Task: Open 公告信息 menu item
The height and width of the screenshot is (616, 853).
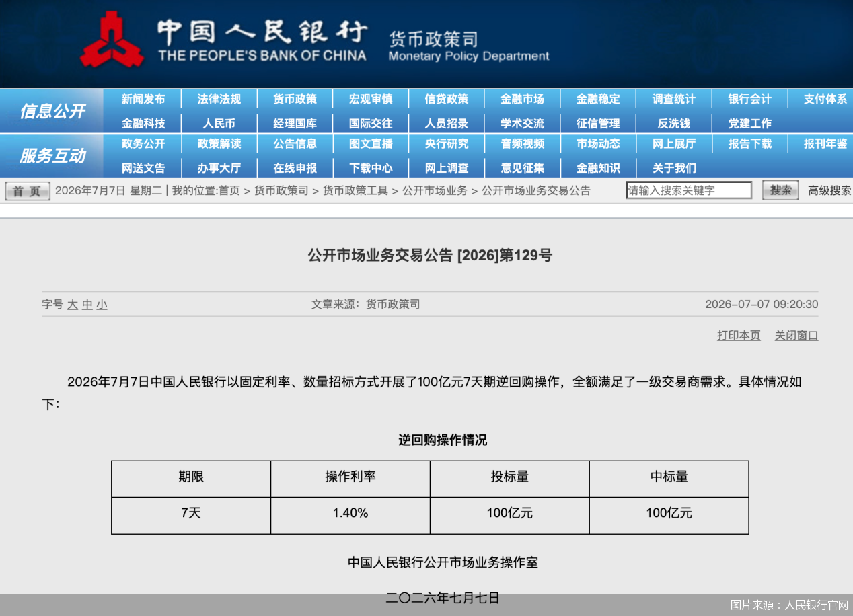Action: pos(295,143)
